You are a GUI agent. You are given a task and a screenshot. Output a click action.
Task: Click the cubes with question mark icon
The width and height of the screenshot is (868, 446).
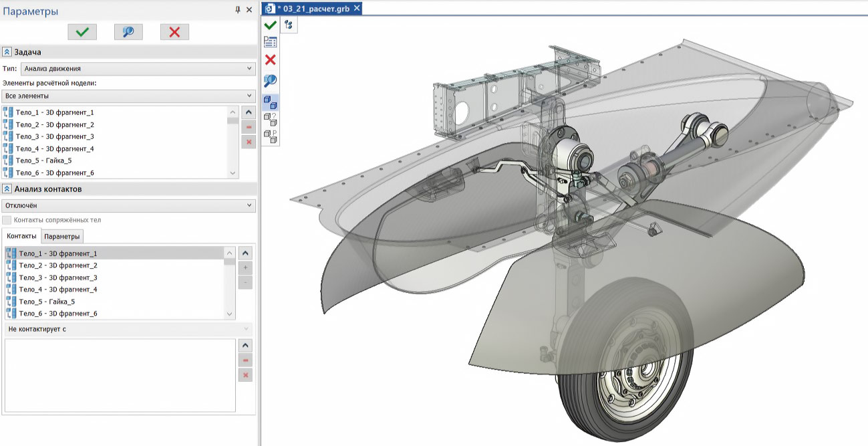(x=271, y=120)
